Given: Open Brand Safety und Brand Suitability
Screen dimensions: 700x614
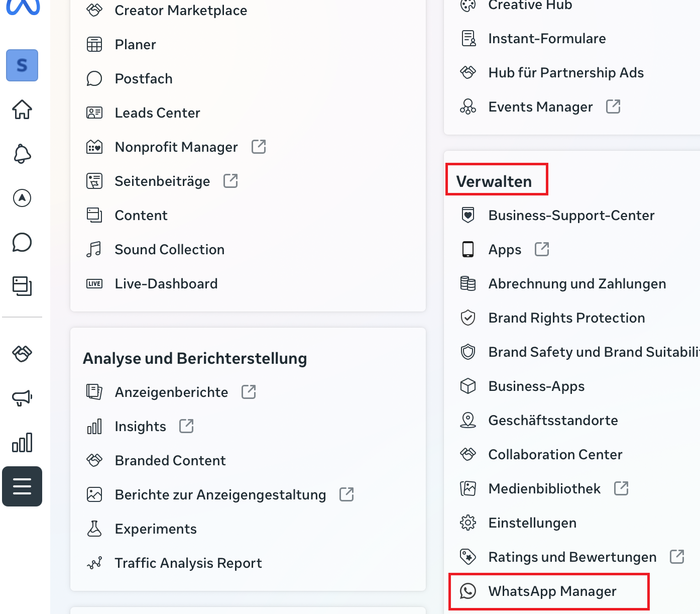Looking at the screenshot, I should coord(594,352).
